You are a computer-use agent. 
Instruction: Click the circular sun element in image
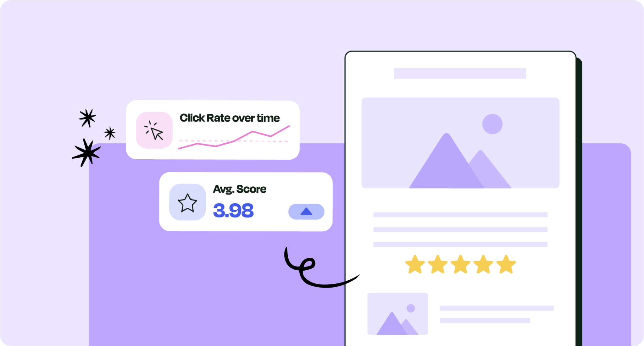[x=492, y=124]
